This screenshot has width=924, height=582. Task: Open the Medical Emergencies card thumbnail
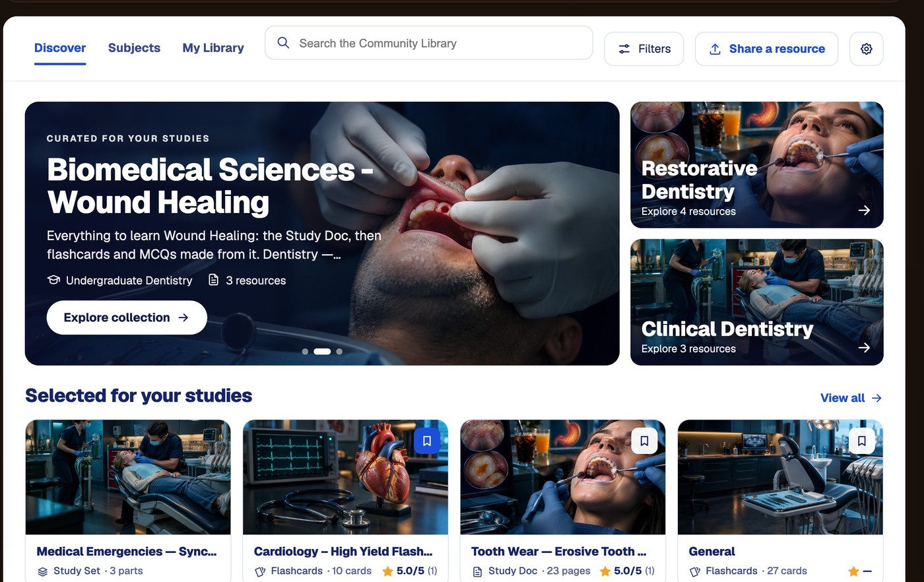point(128,477)
